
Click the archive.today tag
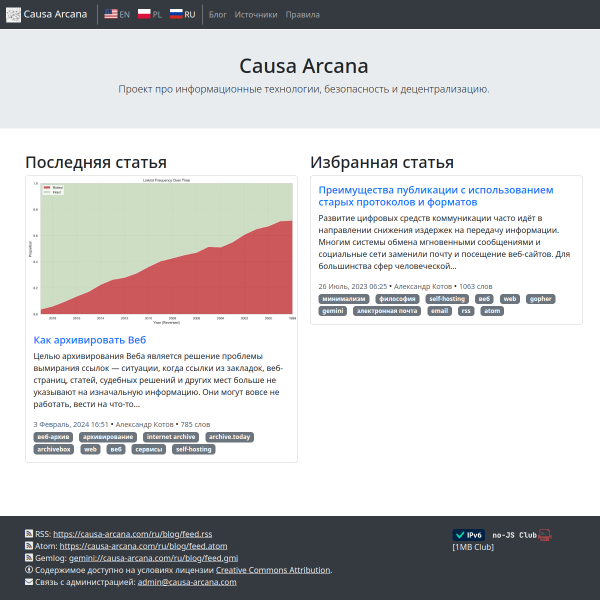230,437
